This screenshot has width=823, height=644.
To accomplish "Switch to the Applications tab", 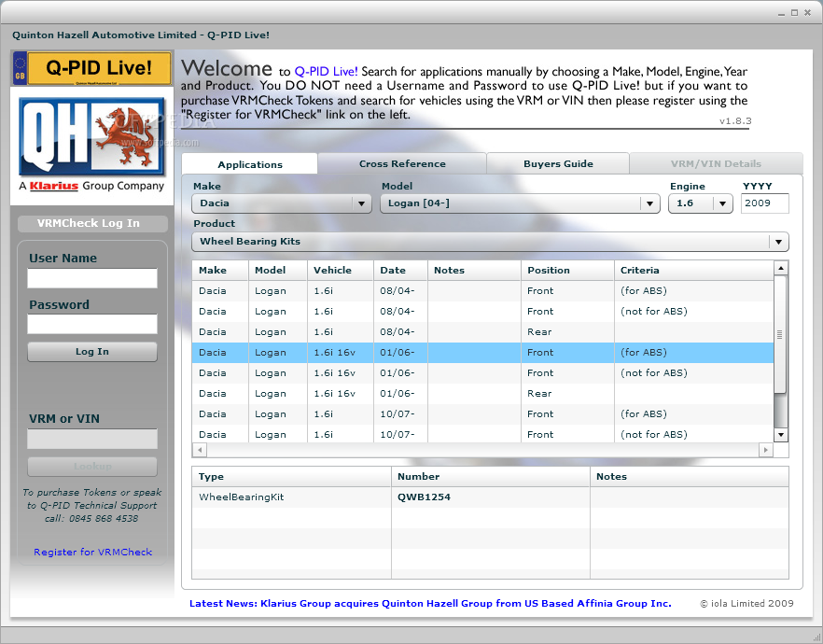I will [250, 164].
